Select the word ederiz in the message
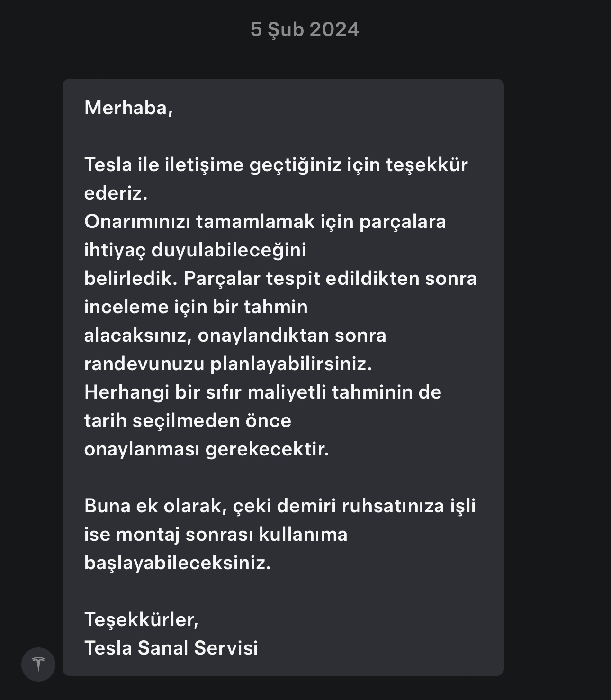611x700 pixels. [116, 193]
